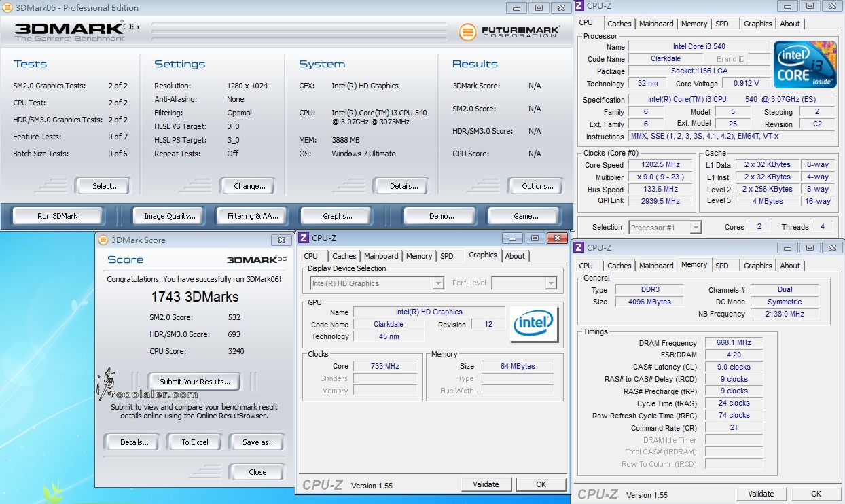Select the SPD tab in CPU-Z Graphics window
The width and height of the screenshot is (845, 504).
[x=446, y=256]
